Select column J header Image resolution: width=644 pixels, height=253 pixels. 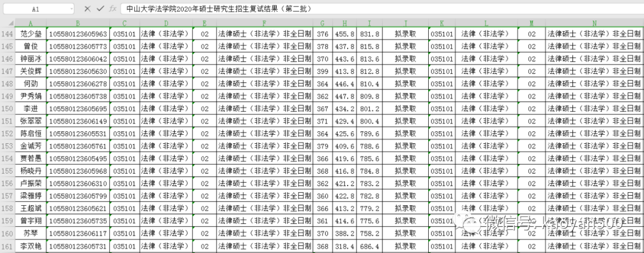(405, 23)
